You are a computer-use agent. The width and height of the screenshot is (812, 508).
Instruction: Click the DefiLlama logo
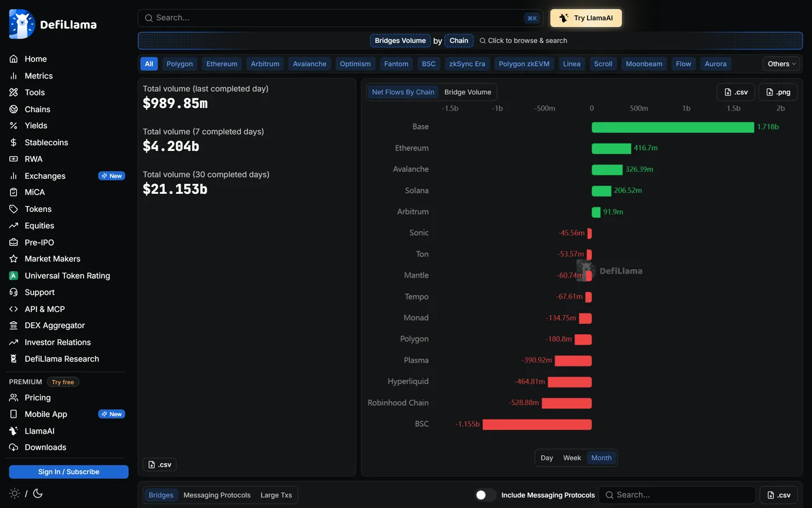[53, 24]
